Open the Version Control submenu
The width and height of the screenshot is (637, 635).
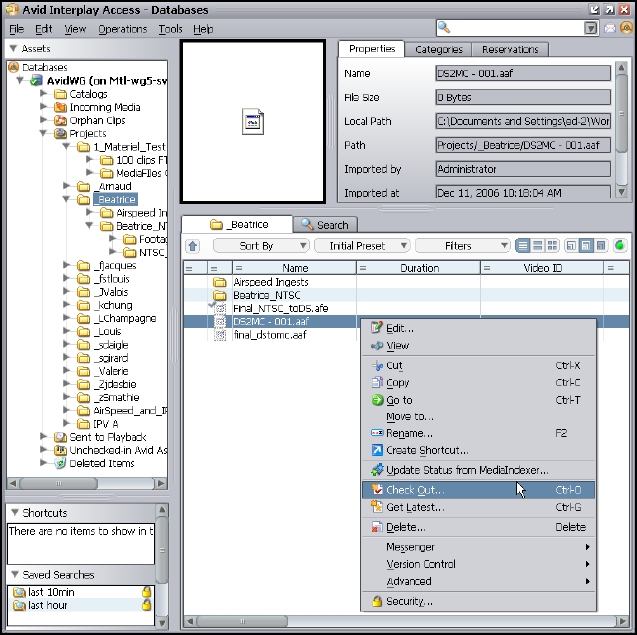pos(478,564)
